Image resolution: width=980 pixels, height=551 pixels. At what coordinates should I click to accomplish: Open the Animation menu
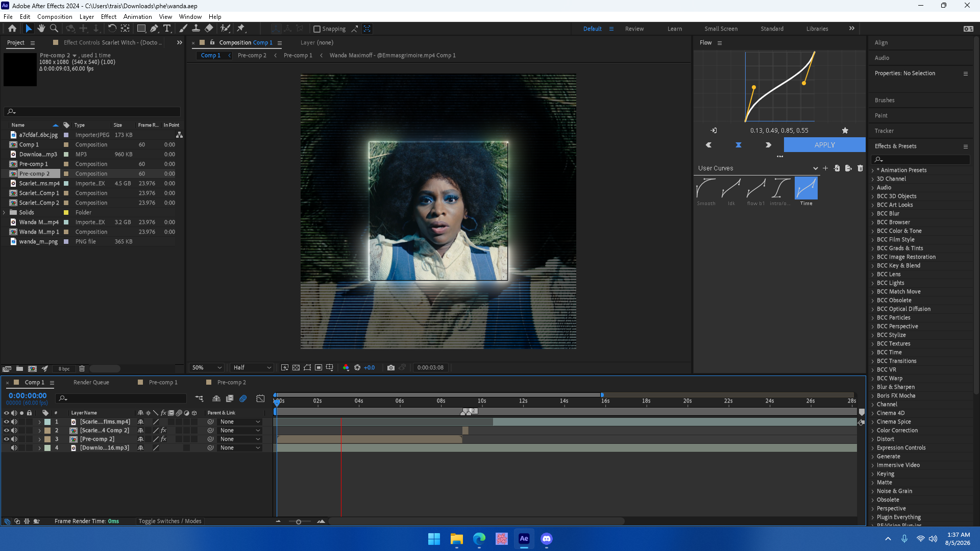pos(137,17)
